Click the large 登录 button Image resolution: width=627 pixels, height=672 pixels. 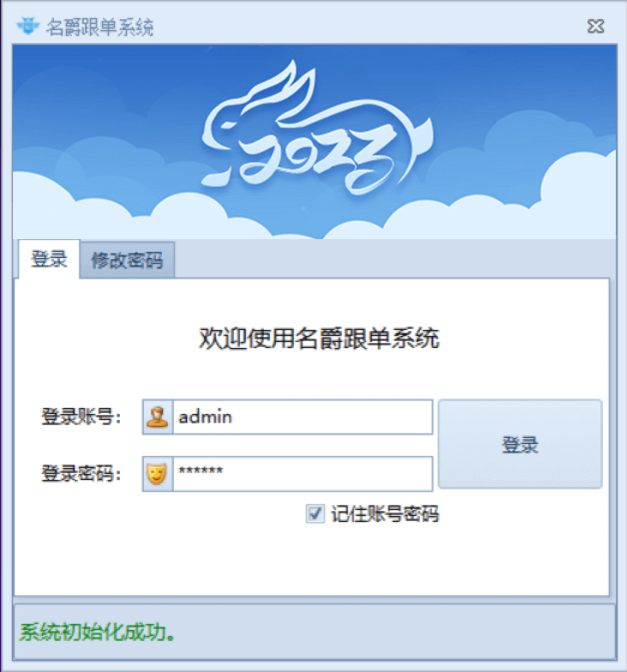pos(520,444)
